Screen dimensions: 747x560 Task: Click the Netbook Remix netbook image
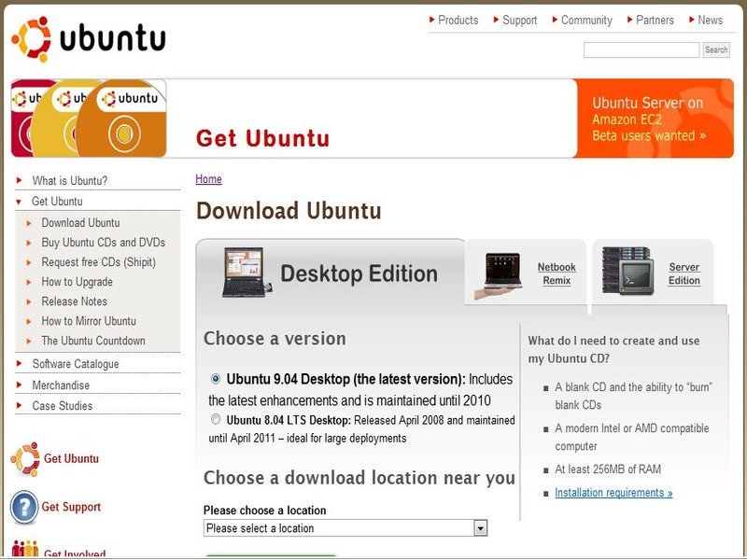tap(500, 274)
